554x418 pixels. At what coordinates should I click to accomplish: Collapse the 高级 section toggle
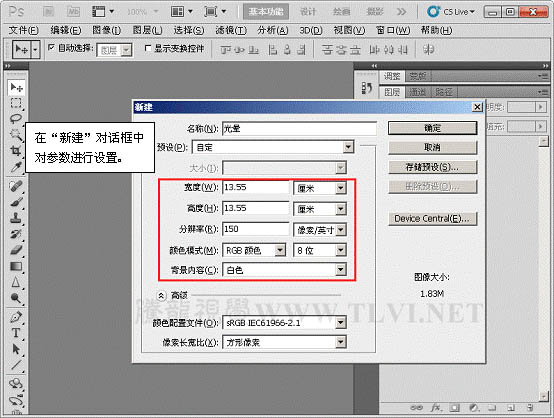(x=161, y=295)
